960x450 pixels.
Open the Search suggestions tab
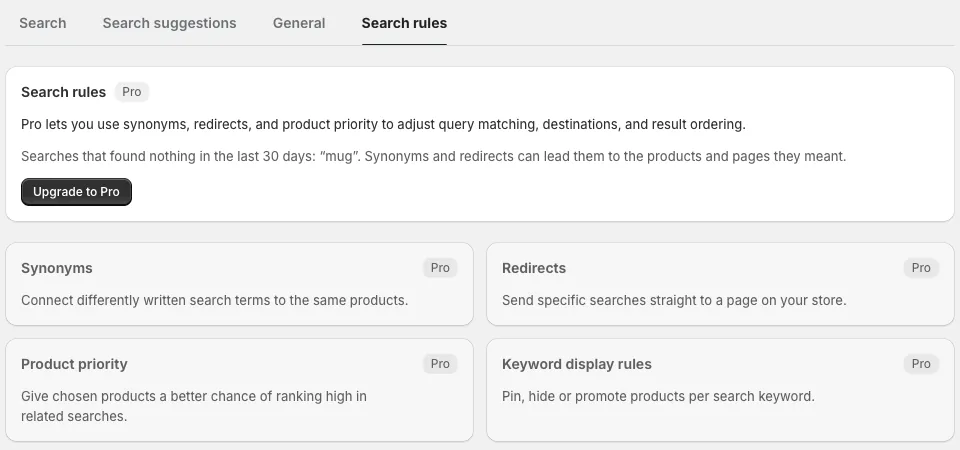(x=169, y=23)
